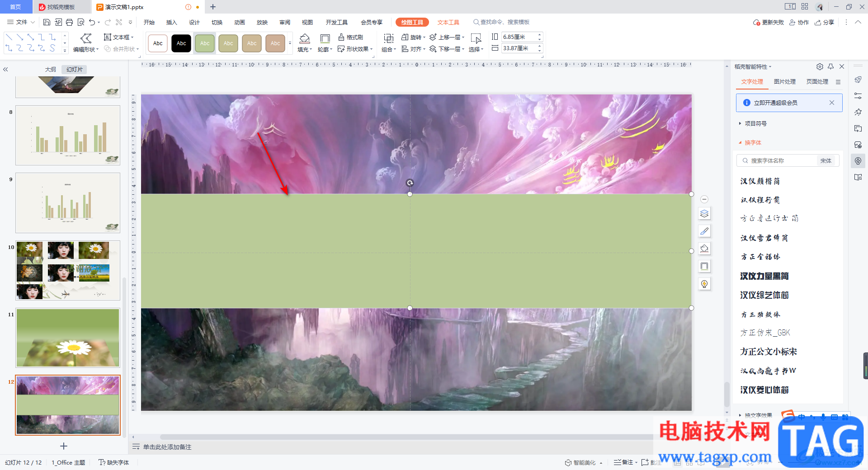Click the star icon in right sidebar
The height and width of the screenshot is (470, 868).
coord(858,112)
